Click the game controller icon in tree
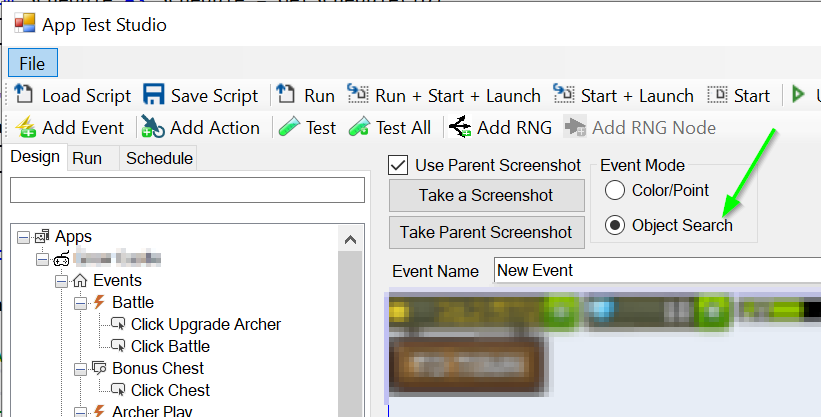The image size is (821, 417). click(x=61, y=259)
